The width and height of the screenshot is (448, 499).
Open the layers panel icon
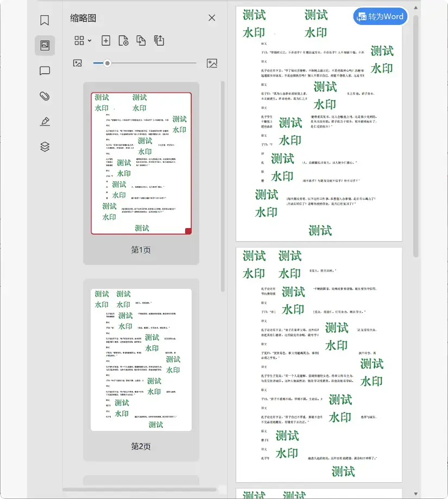coord(45,147)
